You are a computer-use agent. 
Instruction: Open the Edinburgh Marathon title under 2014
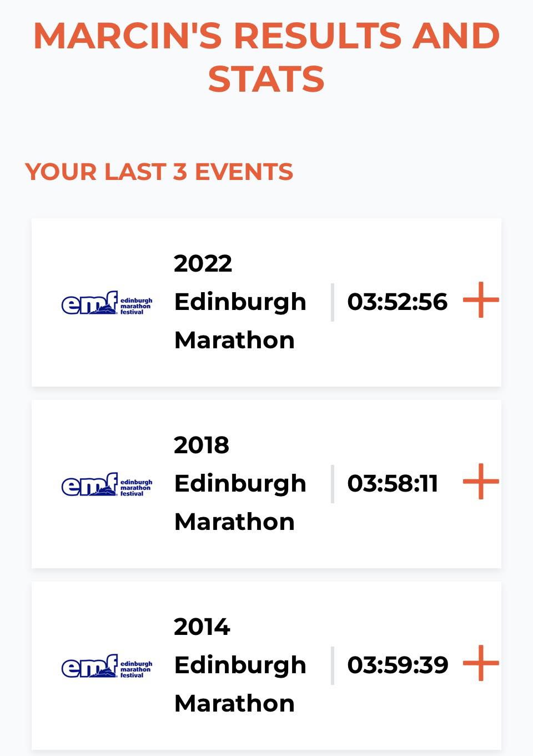pos(240,684)
